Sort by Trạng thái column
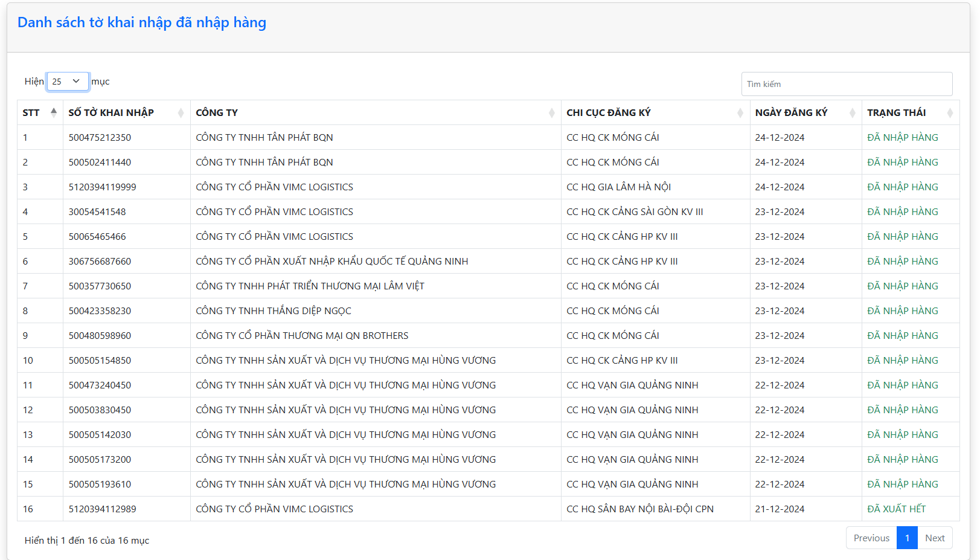 pos(950,113)
